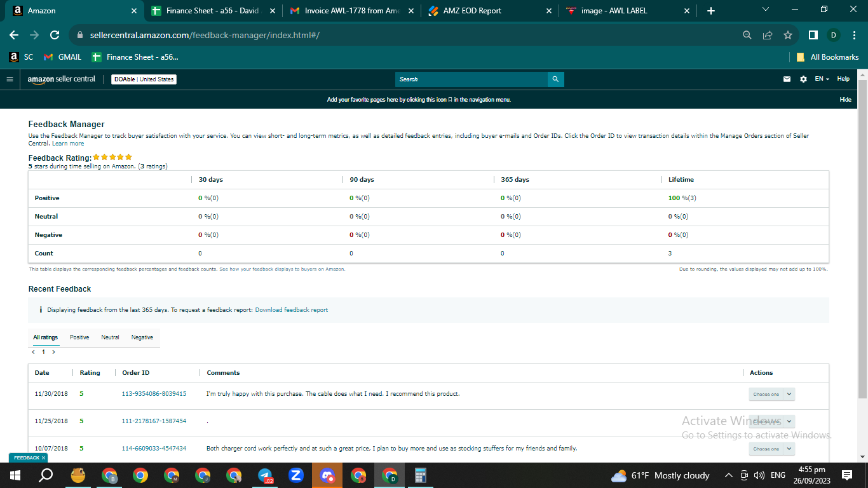The height and width of the screenshot is (488, 868).
Task: Open Windows taskbar search
Action: tap(46, 475)
